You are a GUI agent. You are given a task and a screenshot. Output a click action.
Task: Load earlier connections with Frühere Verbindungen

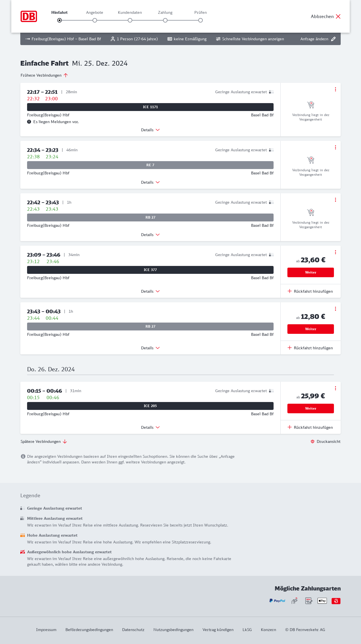pos(44,75)
